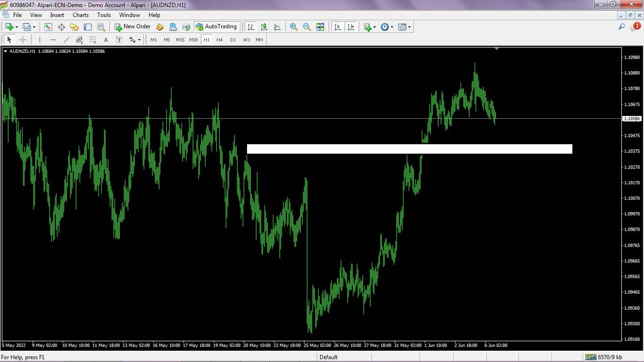Toggle Chart Shift
The width and height of the screenshot is (644, 362).
coord(351,27)
